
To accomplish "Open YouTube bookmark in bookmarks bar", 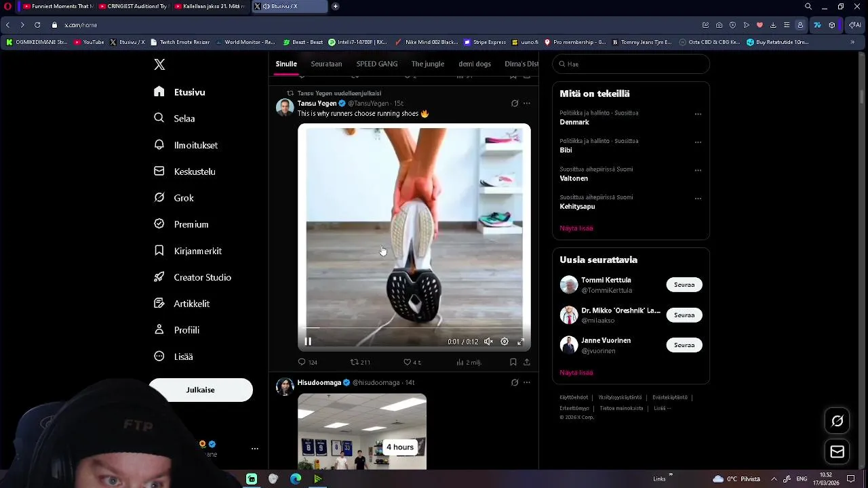I will pyautogui.click(x=89, y=42).
